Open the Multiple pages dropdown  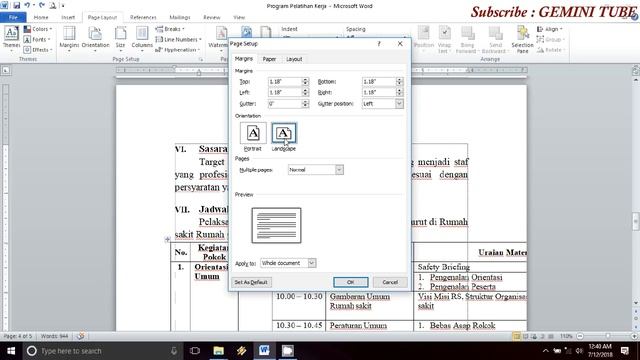coord(316,170)
